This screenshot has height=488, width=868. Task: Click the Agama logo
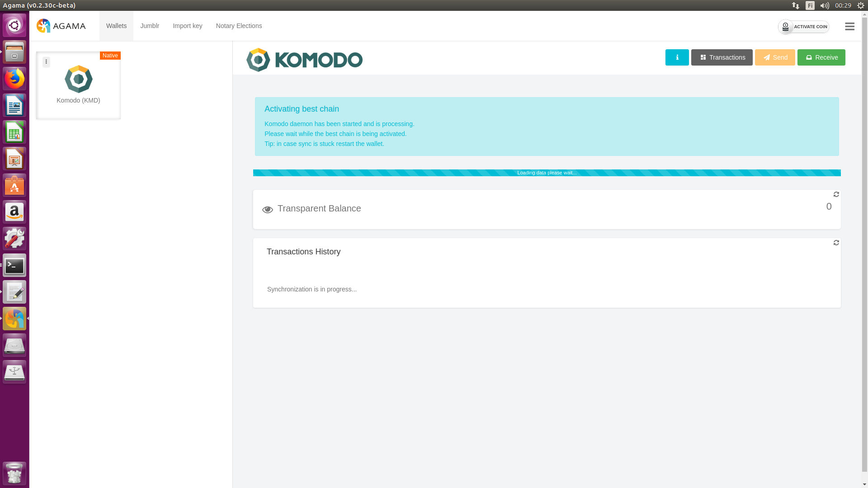point(61,26)
